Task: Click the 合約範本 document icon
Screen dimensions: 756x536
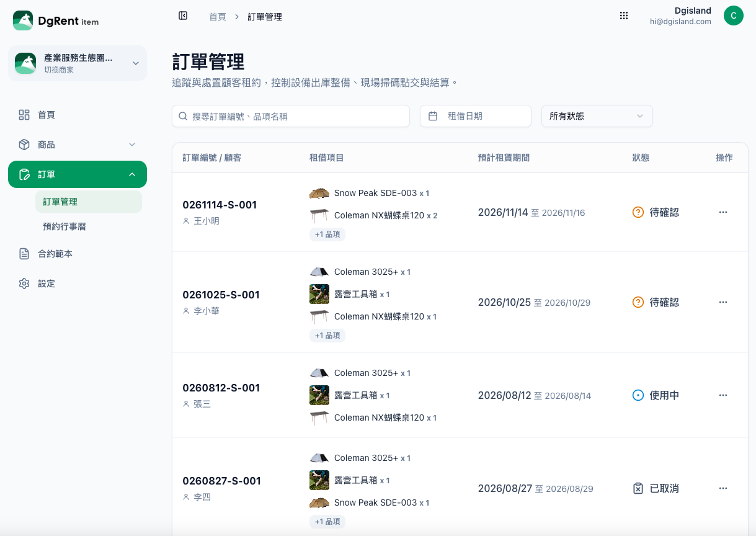Action: click(24, 254)
